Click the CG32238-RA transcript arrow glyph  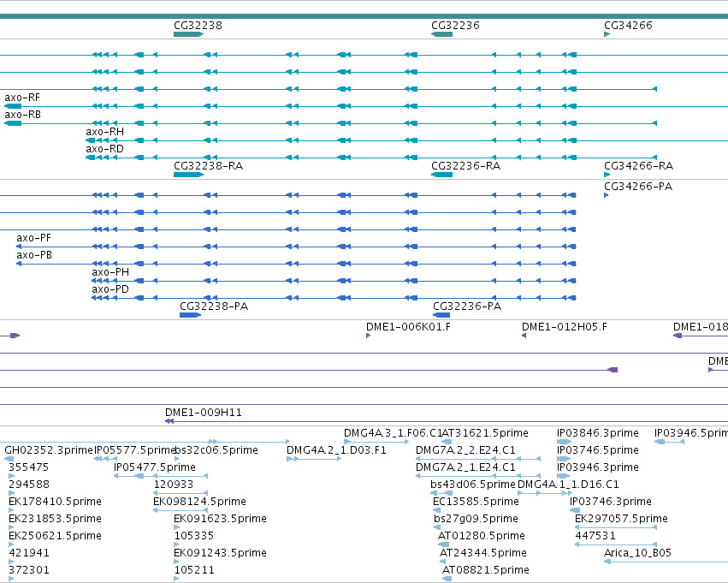(188, 175)
